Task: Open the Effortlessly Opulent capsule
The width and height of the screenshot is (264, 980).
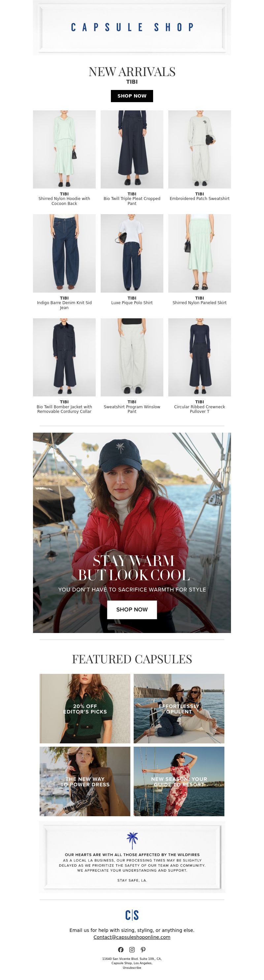Action: coord(179,709)
